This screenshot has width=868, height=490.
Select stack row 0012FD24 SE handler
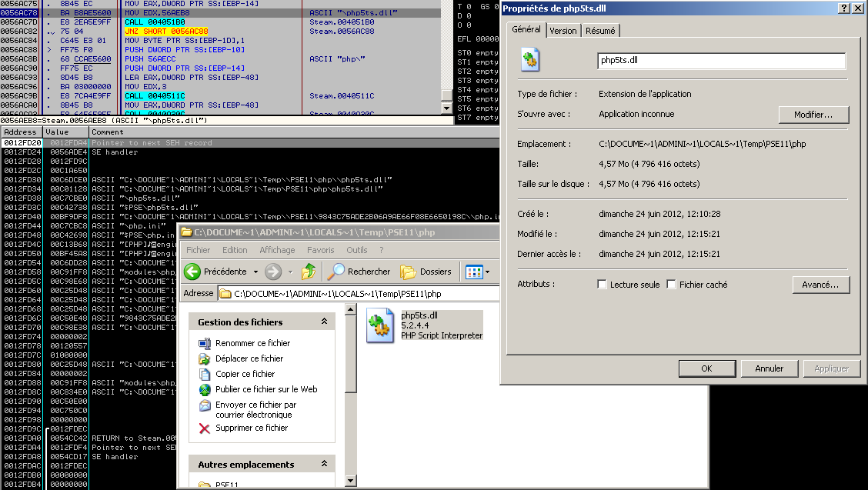pyautogui.click(x=250, y=152)
